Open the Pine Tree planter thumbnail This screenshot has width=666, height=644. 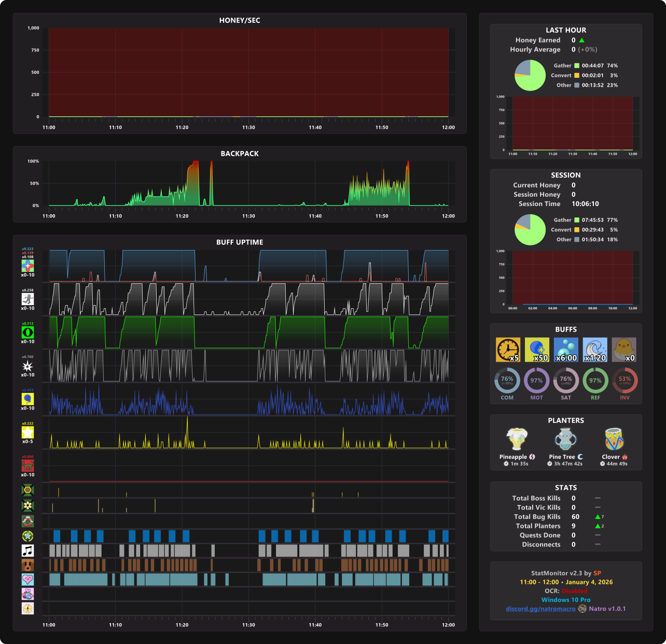(566, 439)
